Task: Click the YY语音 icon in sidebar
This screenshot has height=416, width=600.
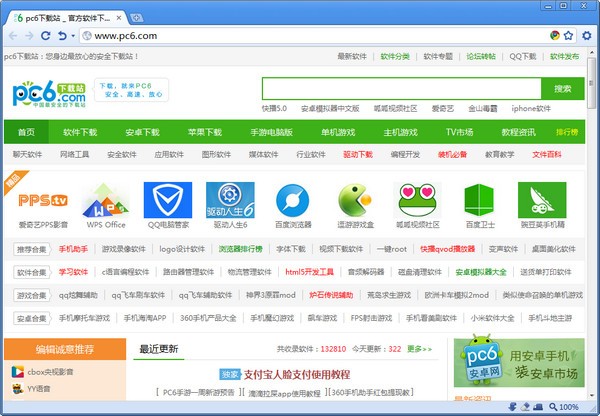Action: click(18, 389)
